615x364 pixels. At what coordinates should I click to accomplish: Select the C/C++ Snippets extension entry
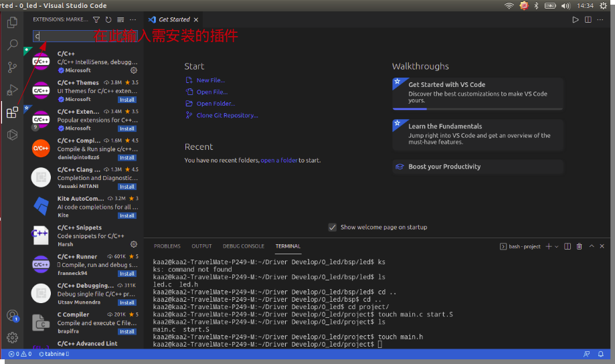coord(84,236)
